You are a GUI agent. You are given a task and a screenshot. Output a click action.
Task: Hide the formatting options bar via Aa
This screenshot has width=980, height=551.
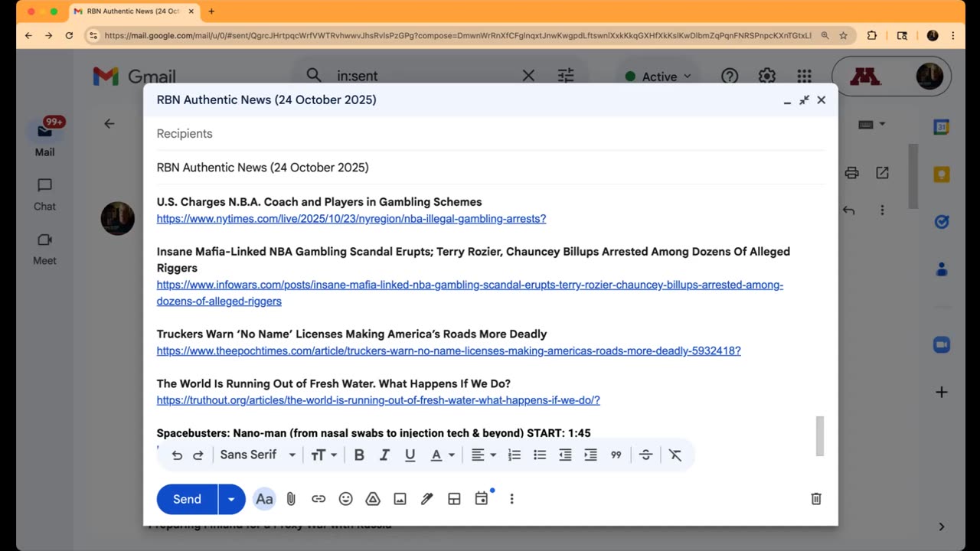pyautogui.click(x=264, y=499)
